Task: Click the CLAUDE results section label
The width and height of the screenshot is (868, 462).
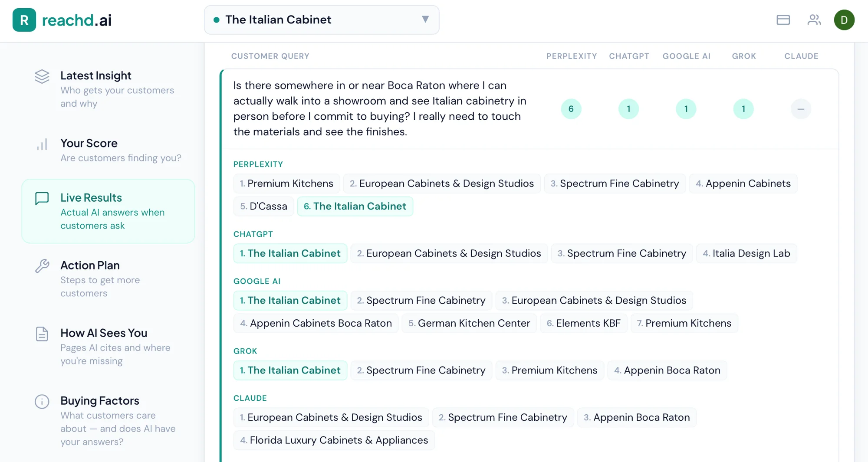Action: coord(250,398)
